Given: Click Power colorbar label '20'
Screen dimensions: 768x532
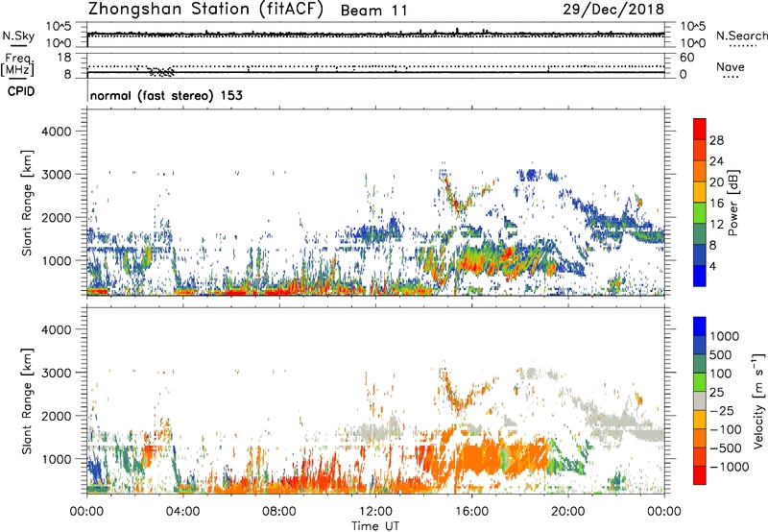Looking at the screenshot, I should (716, 182).
